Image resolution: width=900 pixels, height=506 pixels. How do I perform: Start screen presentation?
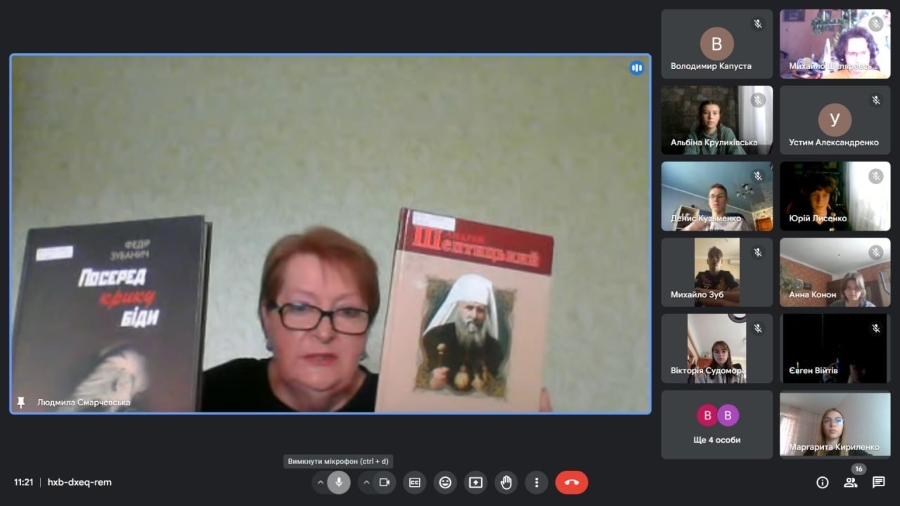[476, 482]
